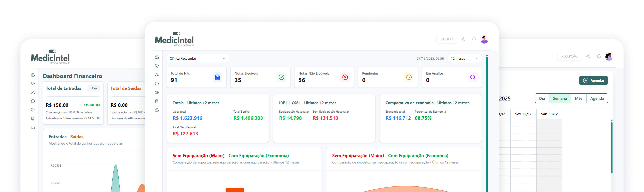
Task: Click the red X icon on the Notas Não Elegíveis card
Action: coord(345,77)
